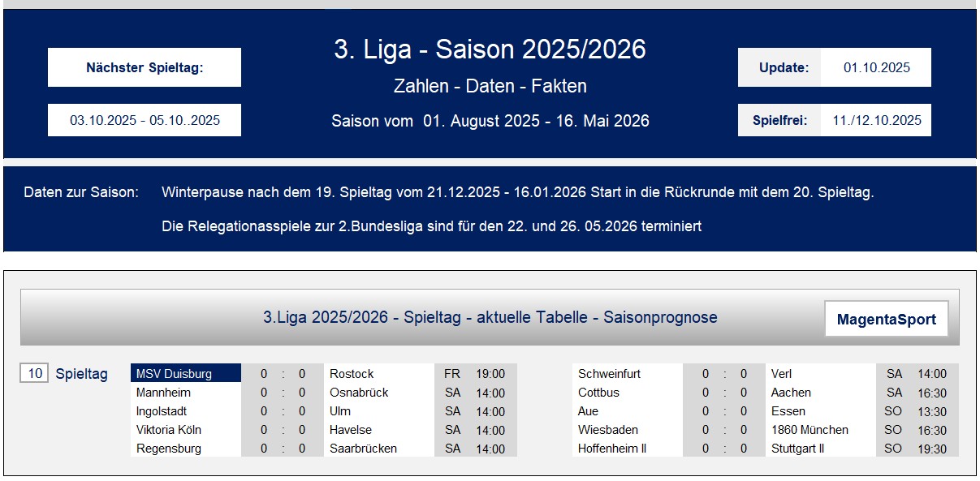
Task: Click the Mannheim home team cell
Action: [x=186, y=393]
